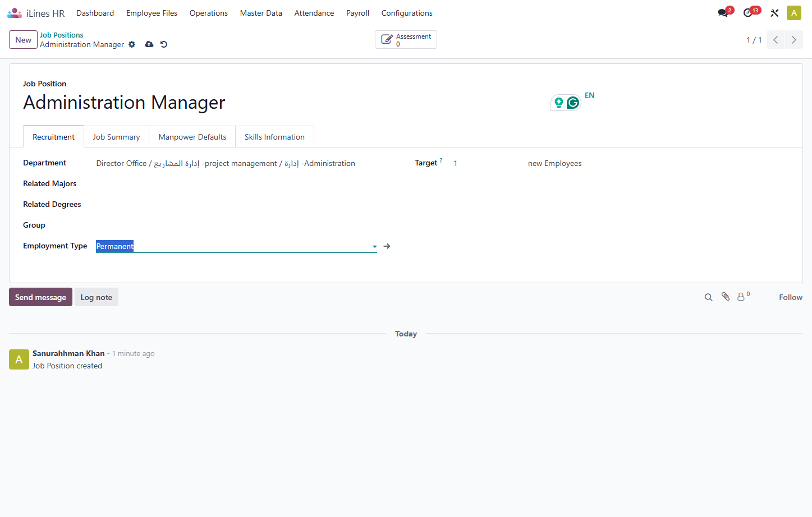Click the paperclip attachments icon
The image size is (812, 517).
726,297
